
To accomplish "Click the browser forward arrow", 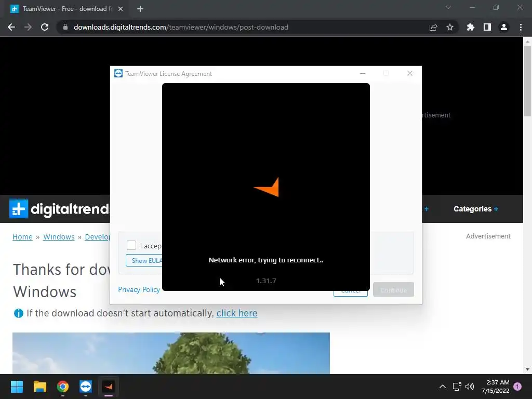I will tap(28, 27).
